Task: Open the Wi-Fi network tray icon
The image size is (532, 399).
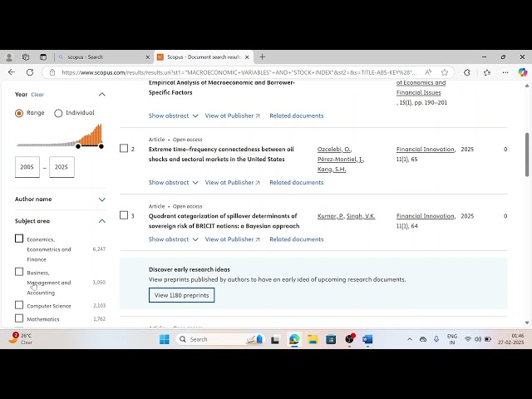Action: click(x=467, y=339)
